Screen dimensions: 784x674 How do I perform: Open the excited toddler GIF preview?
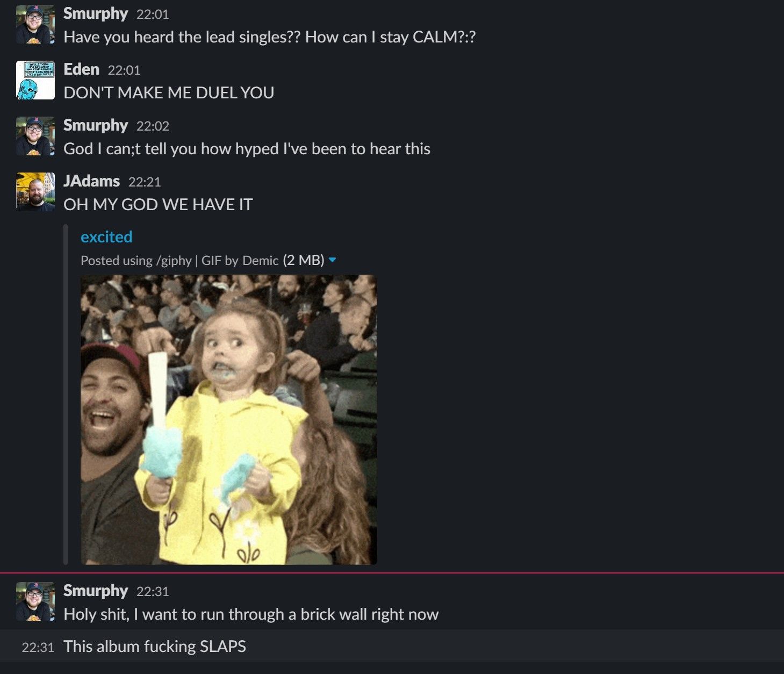tap(229, 420)
